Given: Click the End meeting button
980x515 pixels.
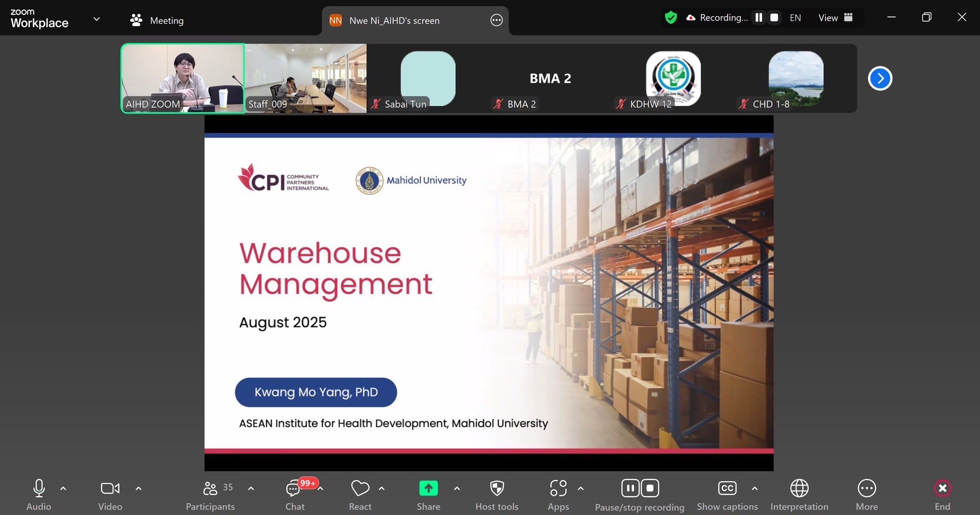Looking at the screenshot, I should (942, 489).
